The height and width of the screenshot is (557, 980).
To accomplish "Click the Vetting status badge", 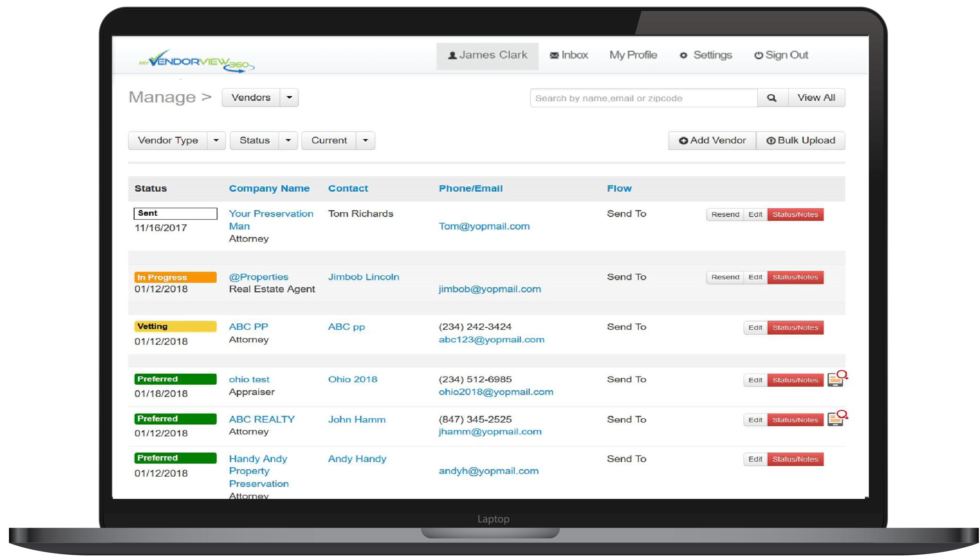I will coord(176,327).
